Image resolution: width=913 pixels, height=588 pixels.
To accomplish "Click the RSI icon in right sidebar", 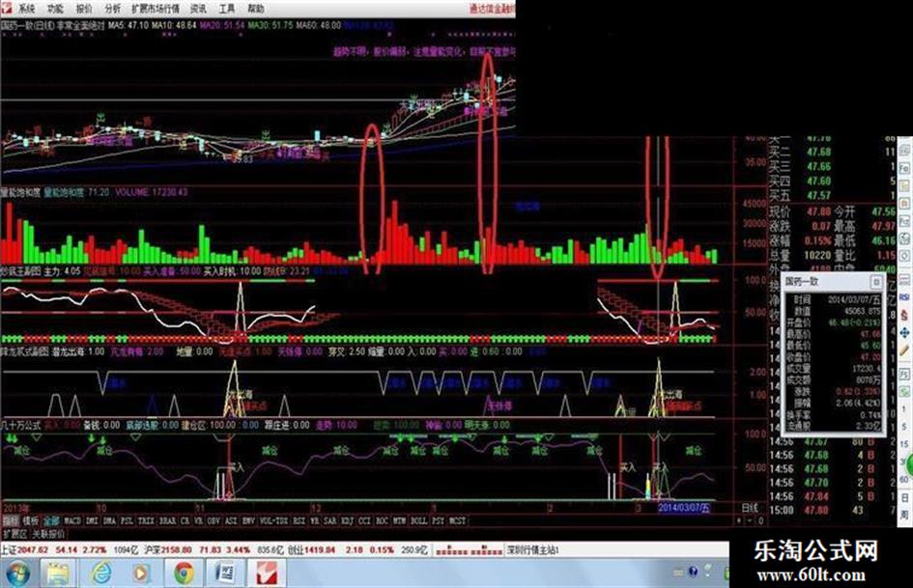I will pyautogui.click(x=904, y=296).
